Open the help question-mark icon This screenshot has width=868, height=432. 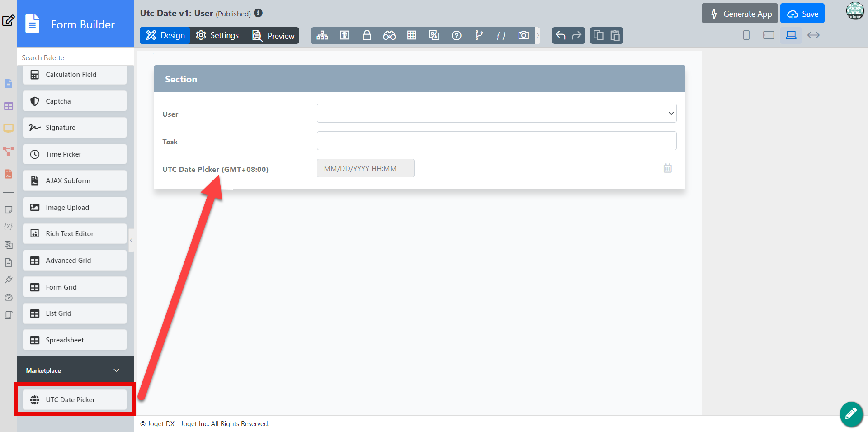[x=457, y=35]
